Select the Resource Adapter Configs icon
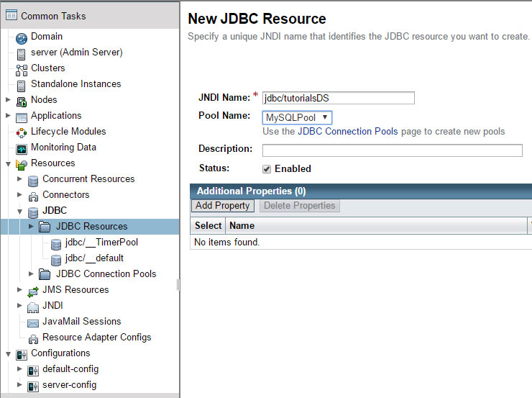Image resolution: width=532 pixels, height=398 pixels. coord(33,339)
